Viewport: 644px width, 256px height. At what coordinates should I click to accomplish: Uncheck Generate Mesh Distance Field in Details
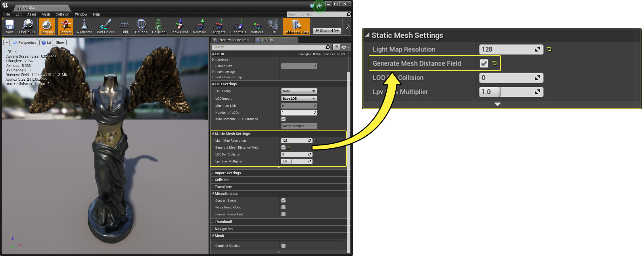(283, 147)
